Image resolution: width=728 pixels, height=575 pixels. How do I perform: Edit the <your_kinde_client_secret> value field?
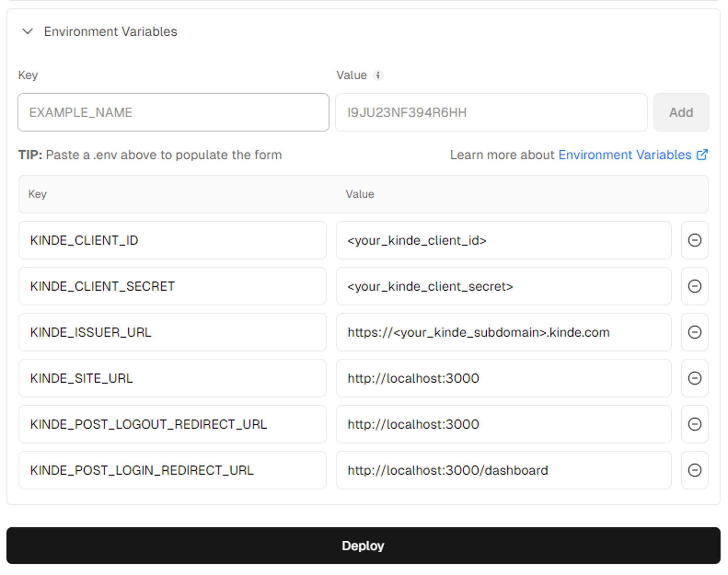tap(504, 286)
